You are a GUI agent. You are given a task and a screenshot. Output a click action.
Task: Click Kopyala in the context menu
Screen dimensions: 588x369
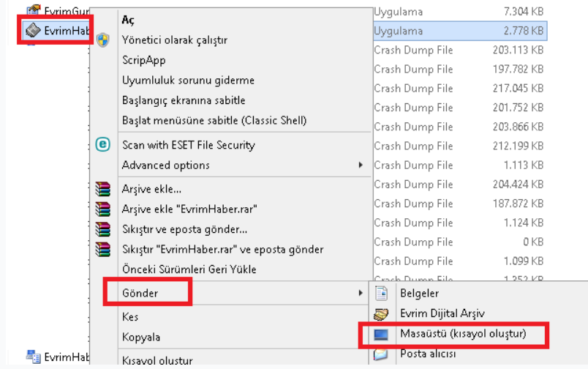tap(141, 337)
